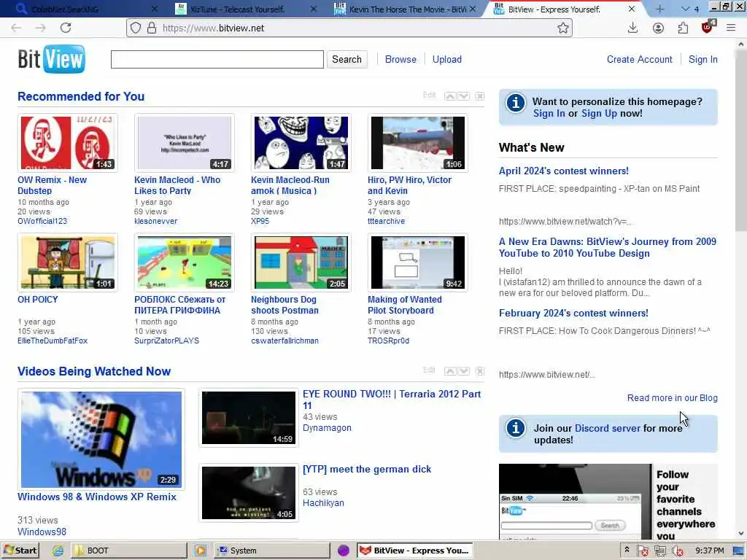Click Read more in our Blog
This screenshot has width=747, height=560.
coord(672,398)
